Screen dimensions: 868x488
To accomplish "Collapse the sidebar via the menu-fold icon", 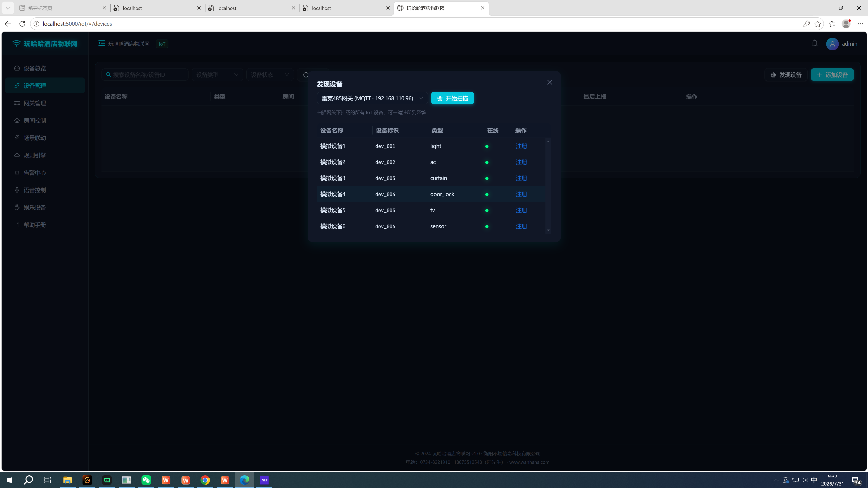I will coord(101,43).
